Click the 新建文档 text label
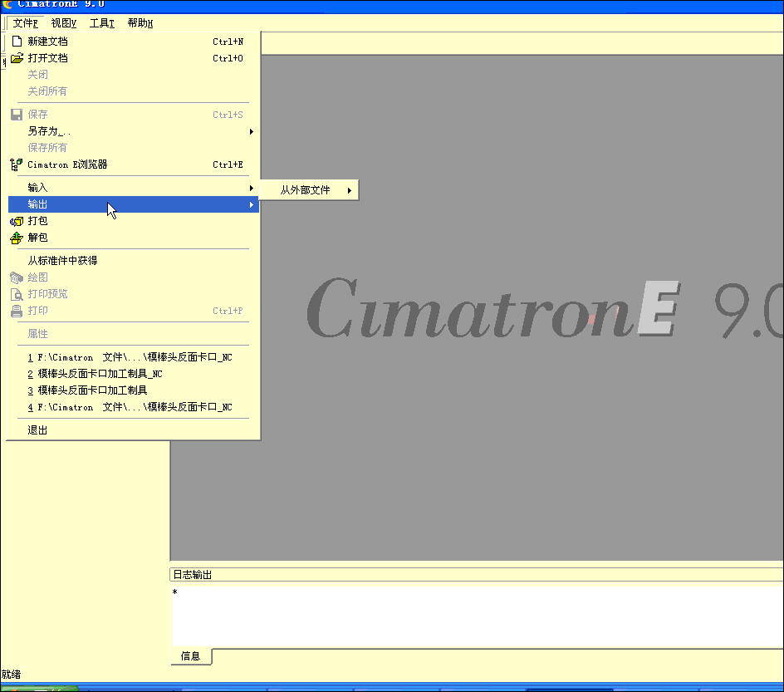 (47, 42)
